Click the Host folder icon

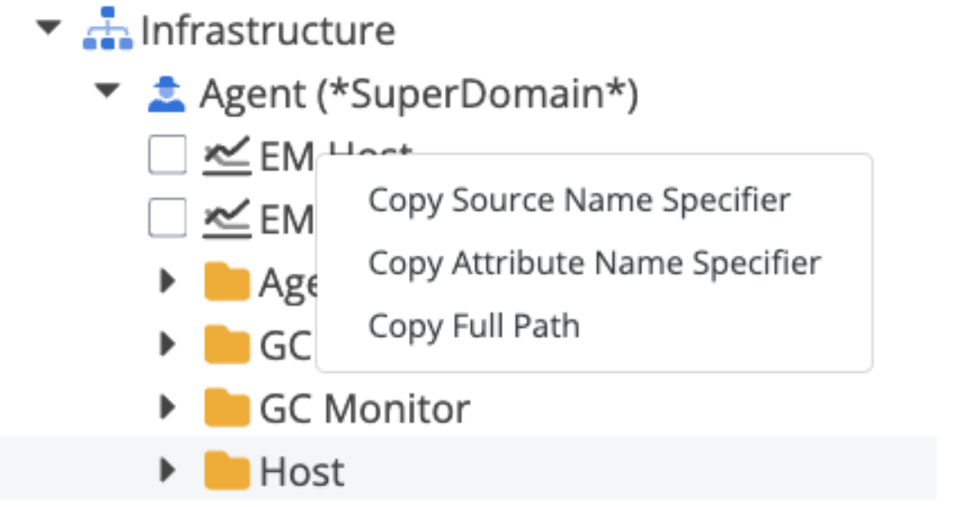226,471
